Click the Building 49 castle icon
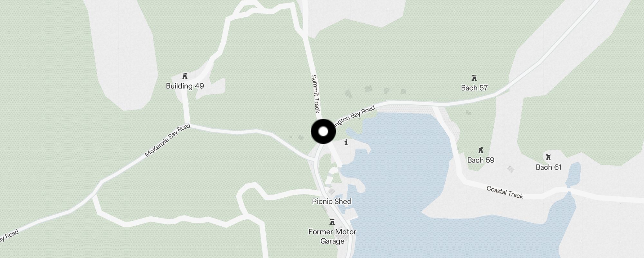This screenshot has height=258, width=644. pos(185,76)
